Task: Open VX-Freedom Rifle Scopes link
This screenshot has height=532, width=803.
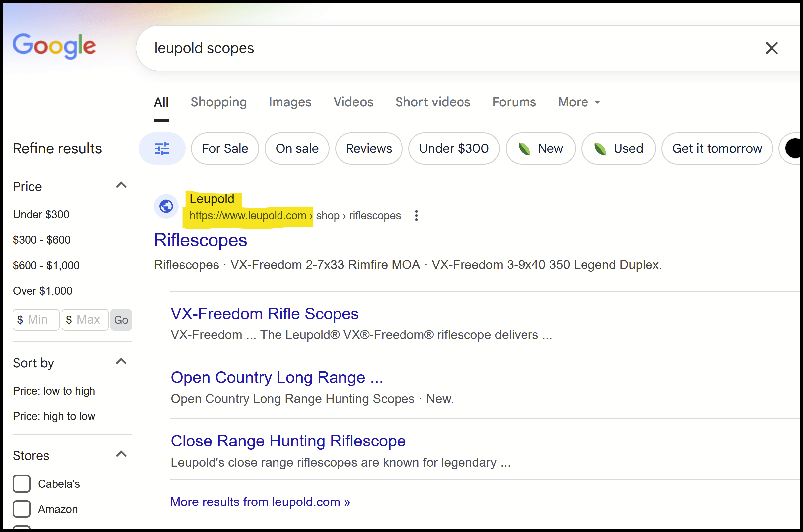Action: [265, 314]
